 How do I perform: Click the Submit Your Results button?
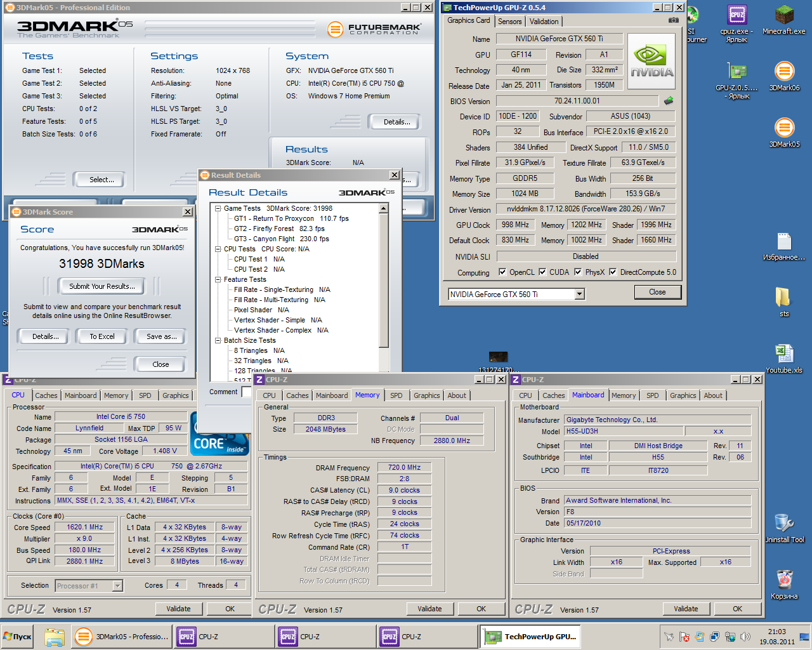(102, 286)
